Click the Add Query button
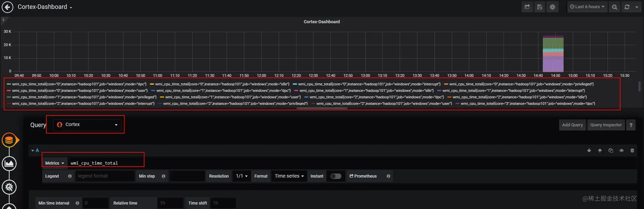The image size is (644, 209). tap(572, 125)
